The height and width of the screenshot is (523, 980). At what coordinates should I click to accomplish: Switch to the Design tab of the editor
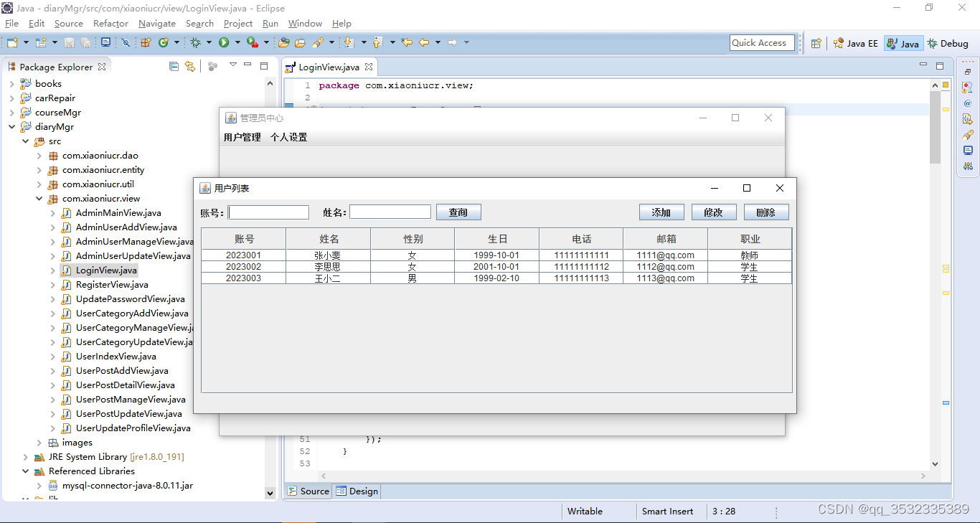(x=357, y=491)
